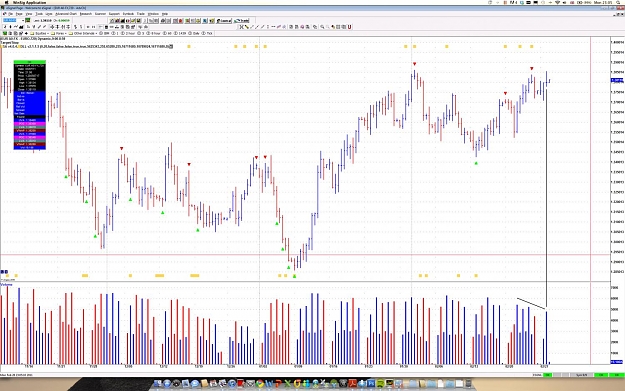Expand the Forex folder dropdown
The width and height of the screenshot is (625, 391).
(65, 33)
